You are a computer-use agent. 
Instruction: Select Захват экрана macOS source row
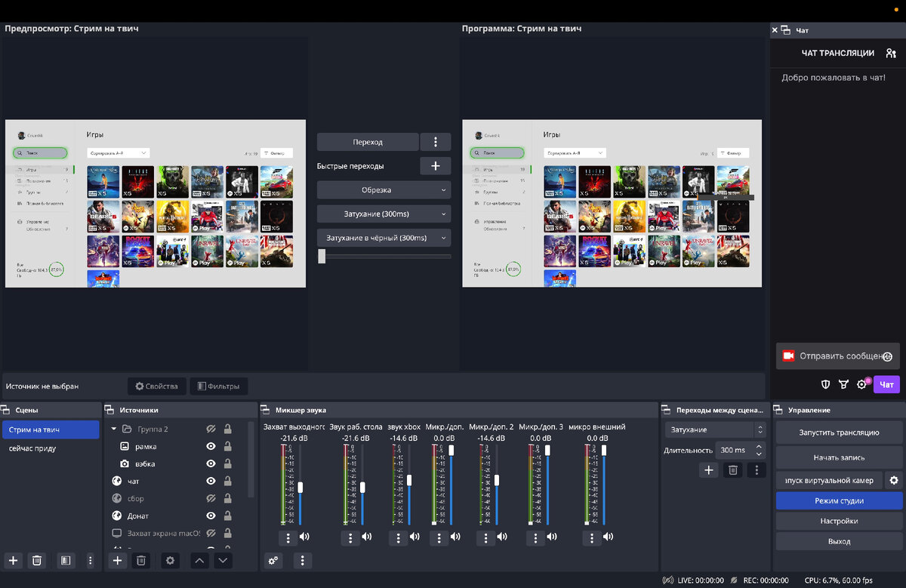point(177,533)
